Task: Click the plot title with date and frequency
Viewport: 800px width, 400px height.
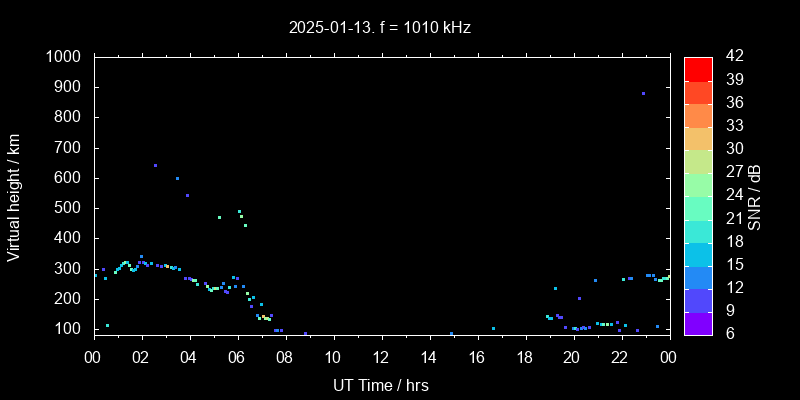Action: tap(379, 27)
